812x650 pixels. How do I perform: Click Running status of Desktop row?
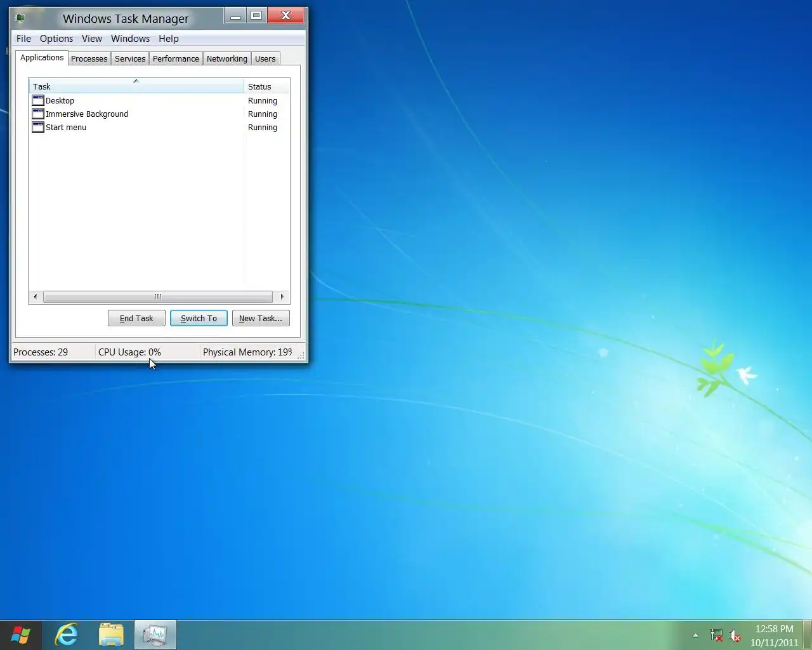point(263,101)
